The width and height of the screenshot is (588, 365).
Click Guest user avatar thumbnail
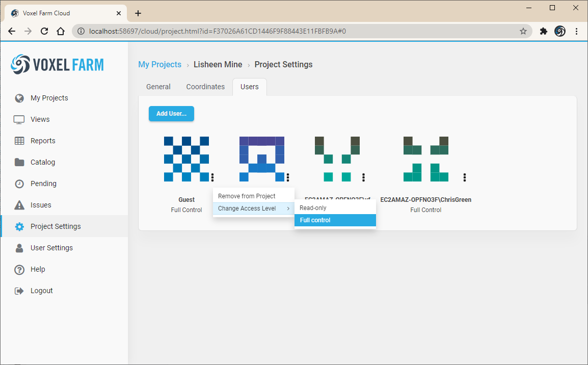pyautogui.click(x=186, y=159)
